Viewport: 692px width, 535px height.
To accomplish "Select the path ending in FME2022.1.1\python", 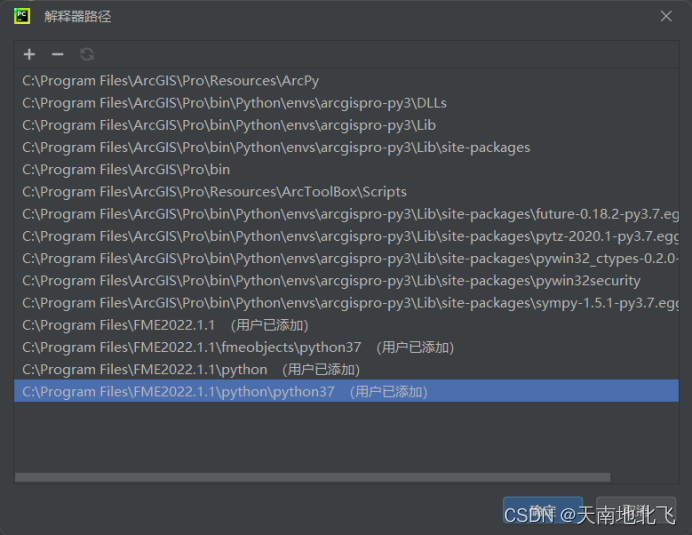I will coord(346,369).
